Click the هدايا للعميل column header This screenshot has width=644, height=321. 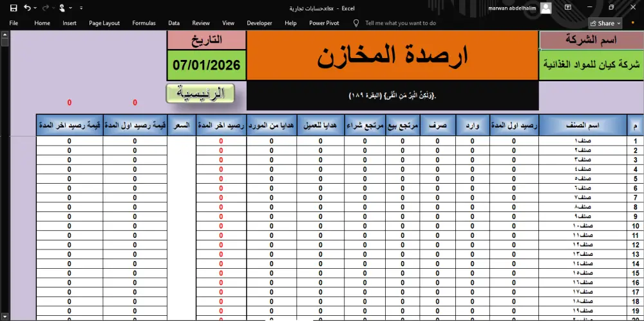pyautogui.click(x=320, y=125)
